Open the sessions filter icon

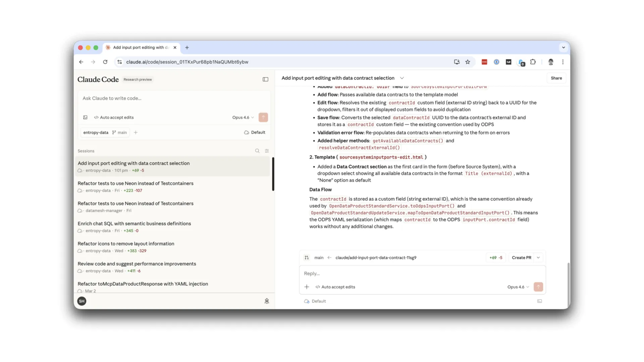[267, 151]
